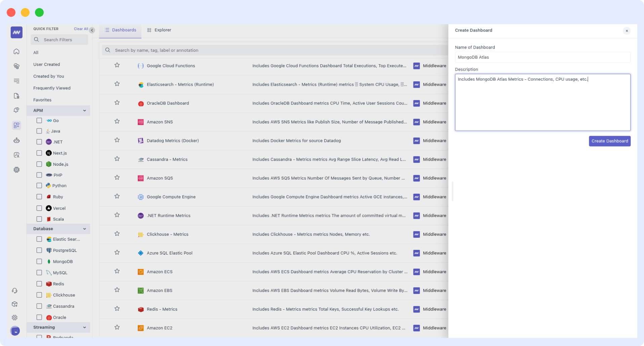The image size is (644, 346).
Task: Open the support headset icon at bottom
Action: (x=15, y=291)
